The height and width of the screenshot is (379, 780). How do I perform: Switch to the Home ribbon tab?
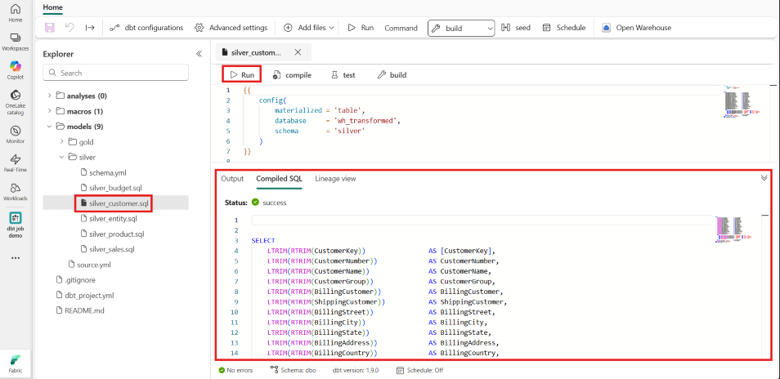tap(53, 8)
